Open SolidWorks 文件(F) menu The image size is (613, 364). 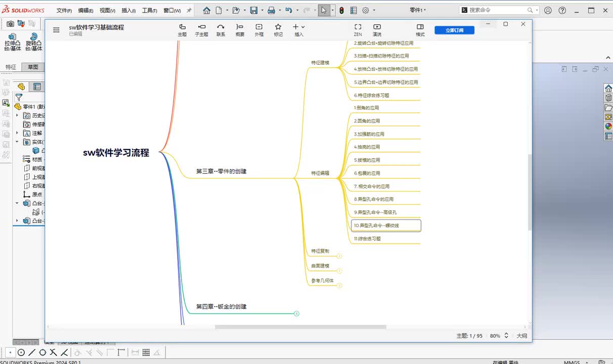pyautogui.click(x=64, y=10)
